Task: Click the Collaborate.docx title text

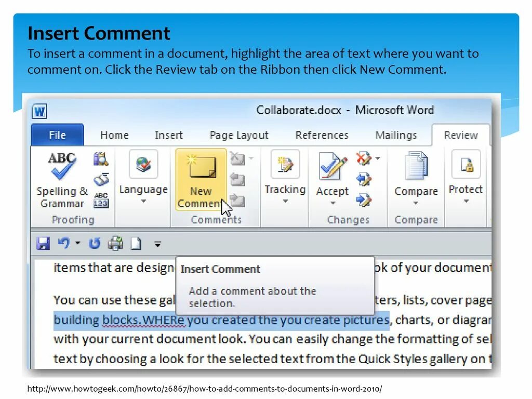Action: click(299, 110)
